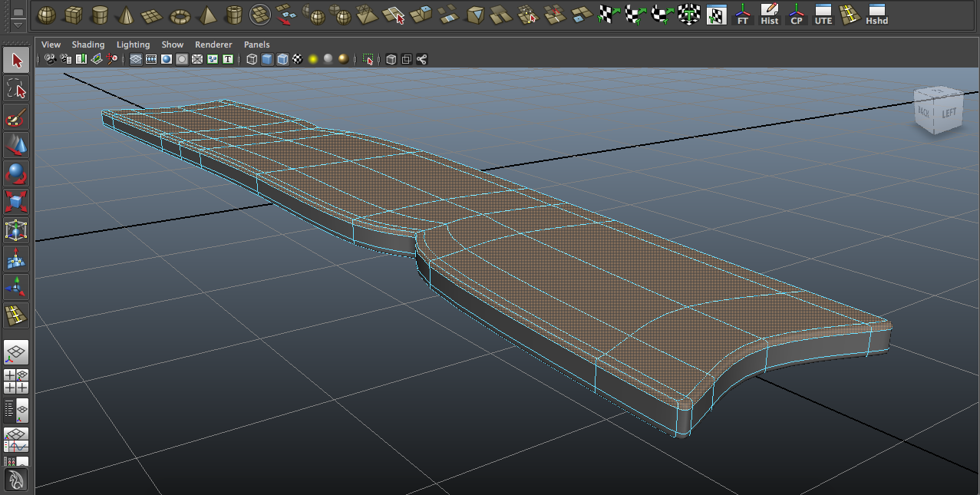Enable textured display in the viewport
This screenshot has height=495, width=980.
tap(296, 59)
